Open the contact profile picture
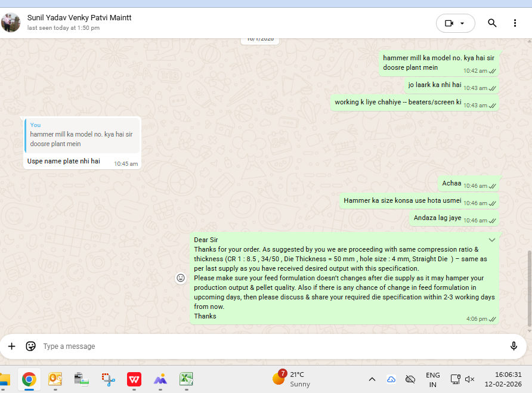The image size is (532, 393). pyautogui.click(x=11, y=23)
